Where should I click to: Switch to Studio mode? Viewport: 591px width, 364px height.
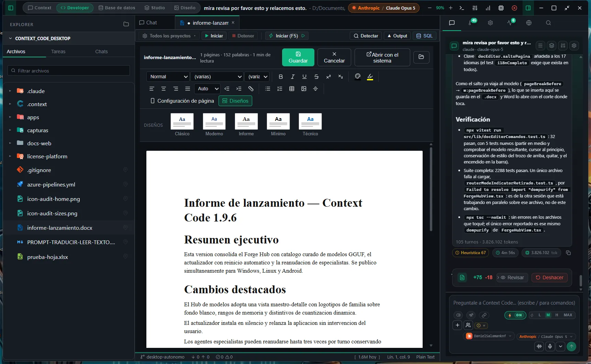point(155,8)
